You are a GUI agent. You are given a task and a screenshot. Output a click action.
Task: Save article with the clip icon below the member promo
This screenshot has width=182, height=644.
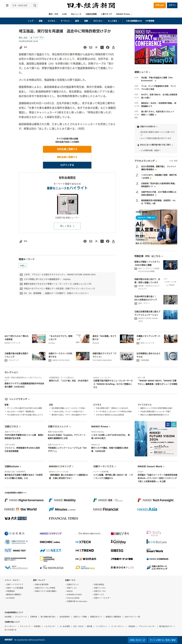(x=21, y=241)
